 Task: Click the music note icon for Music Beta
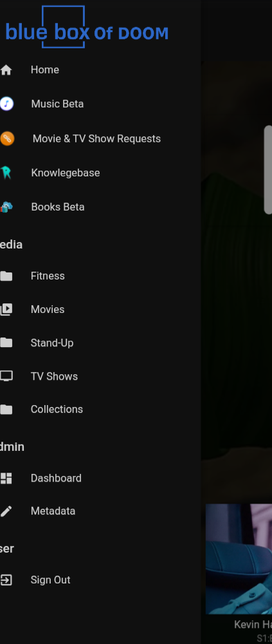(6, 104)
